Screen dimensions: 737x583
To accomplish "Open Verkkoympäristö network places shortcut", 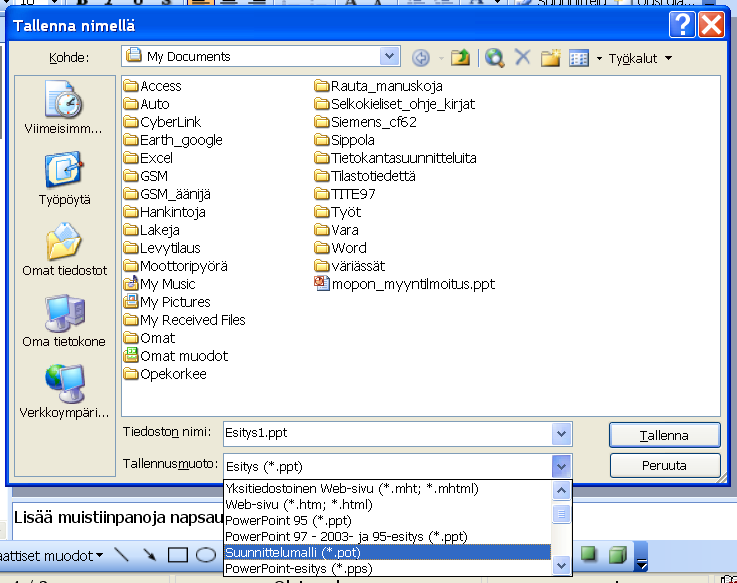I will pos(64,391).
